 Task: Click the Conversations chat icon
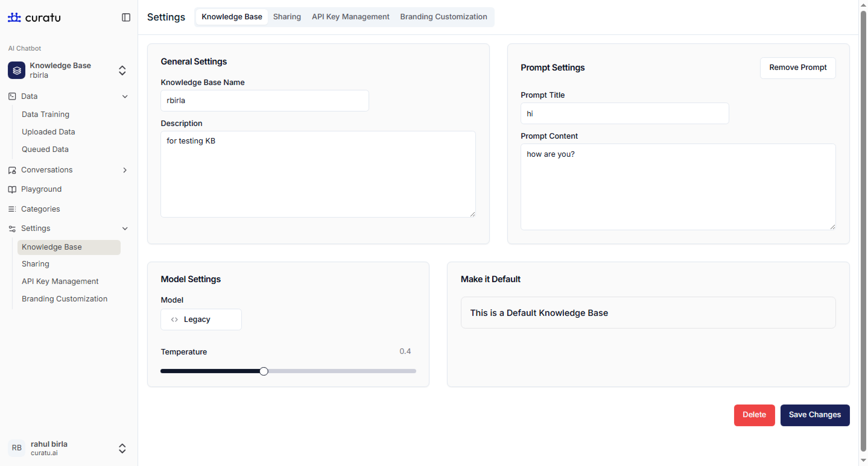[x=12, y=170]
